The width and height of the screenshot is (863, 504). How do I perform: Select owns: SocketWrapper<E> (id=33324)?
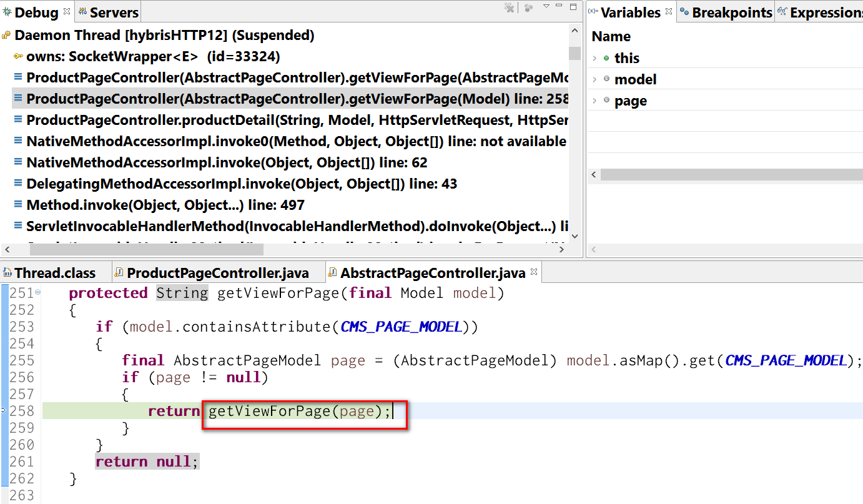[153, 56]
